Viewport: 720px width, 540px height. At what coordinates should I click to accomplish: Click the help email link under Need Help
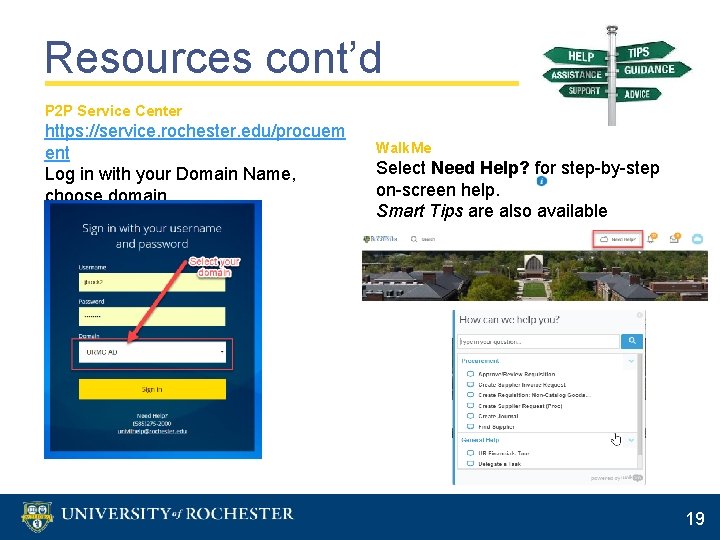coord(152,432)
